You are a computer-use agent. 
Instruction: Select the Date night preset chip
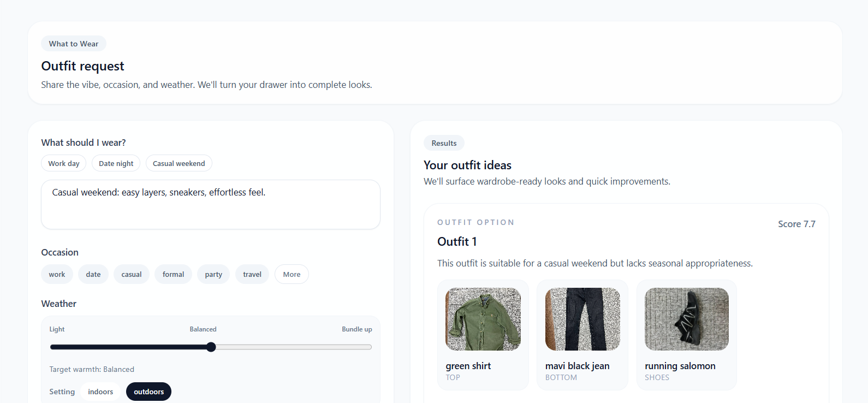tap(116, 163)
